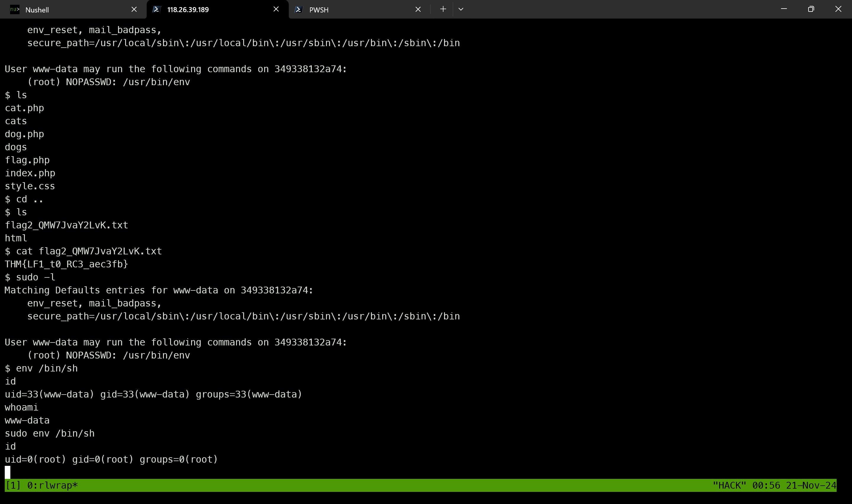Click the Nushell tab icon
Viewport: 852px width, 504px height.
tap(14, 9)
